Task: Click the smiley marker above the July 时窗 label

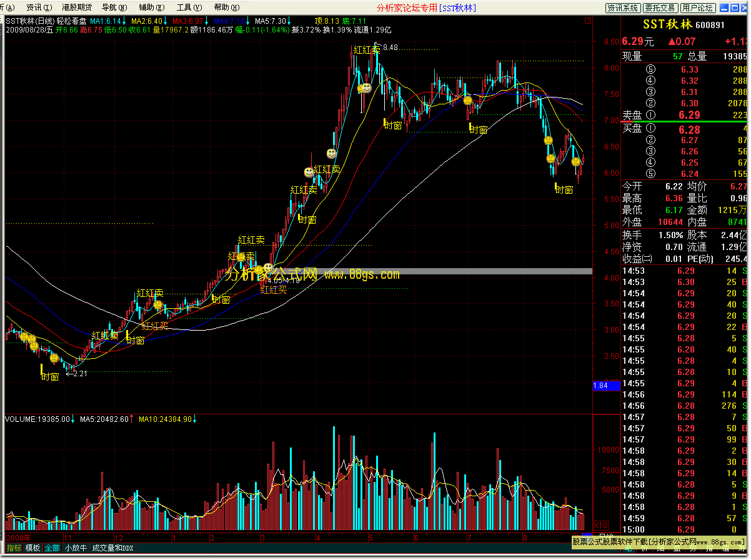Action: 467,99
